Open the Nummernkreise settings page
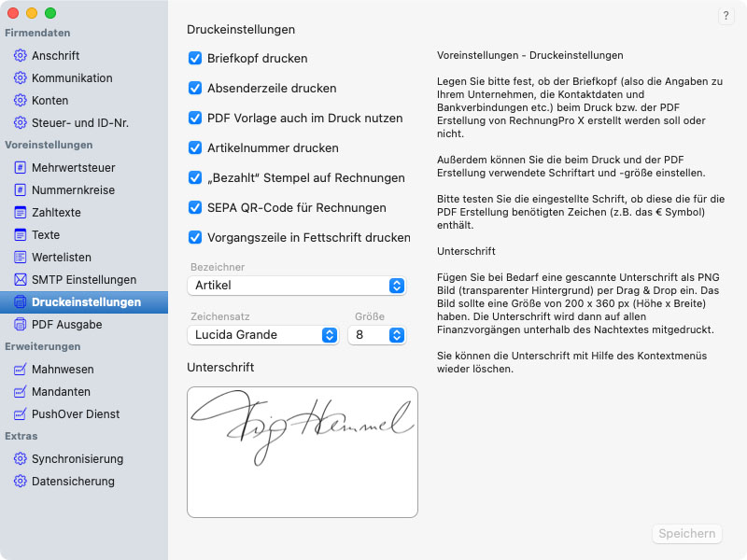747x560 pixels. click(x=73, y=190)
